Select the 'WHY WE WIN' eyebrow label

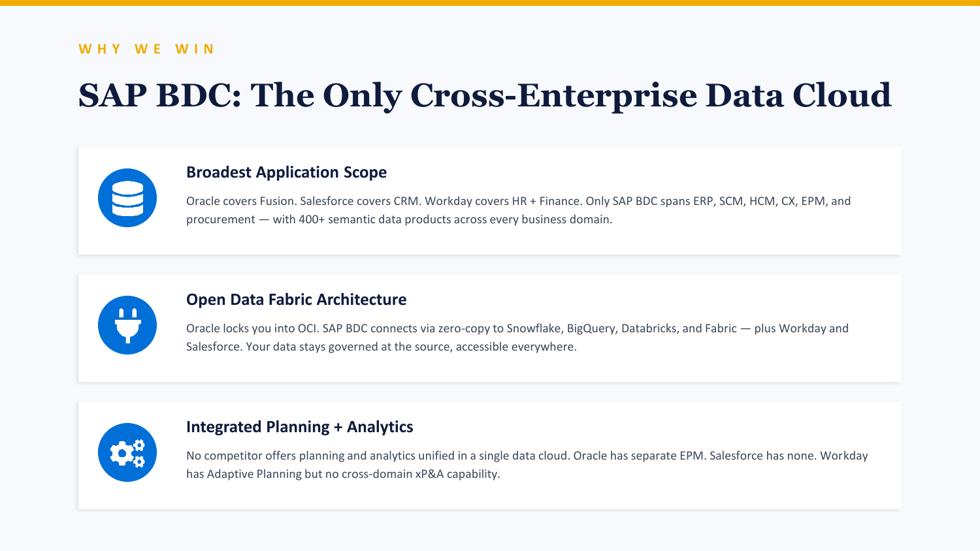(x=146, y=49)
